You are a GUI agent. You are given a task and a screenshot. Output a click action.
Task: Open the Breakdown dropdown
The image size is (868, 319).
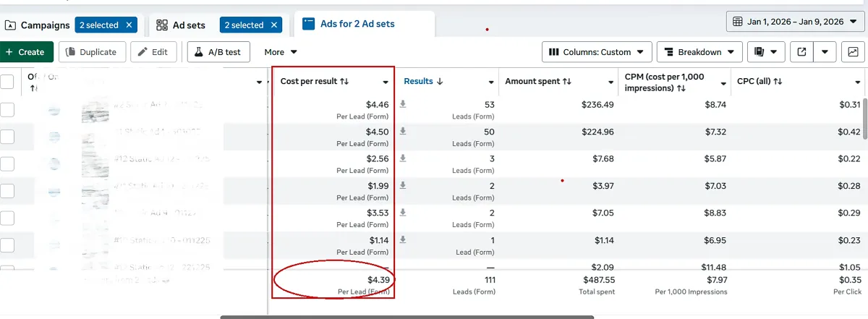click(x=699, y=52)
